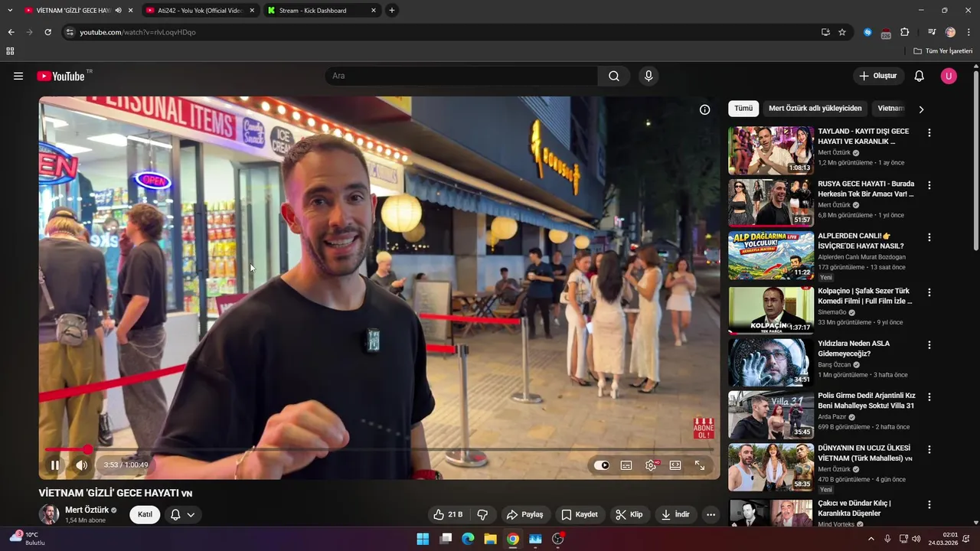980x551 pixels.
Task: Switch to Ati242 Yolu Yok tab
Action: pos(200,11)
